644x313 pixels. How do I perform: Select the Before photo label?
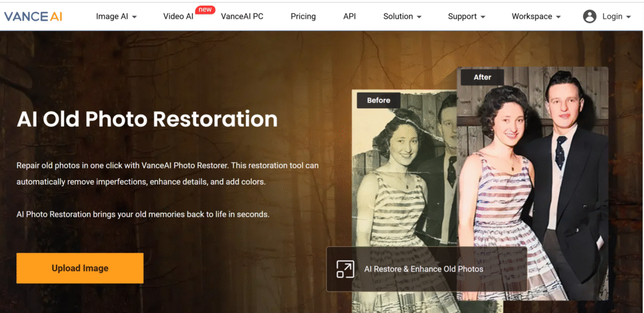[379, 100]
